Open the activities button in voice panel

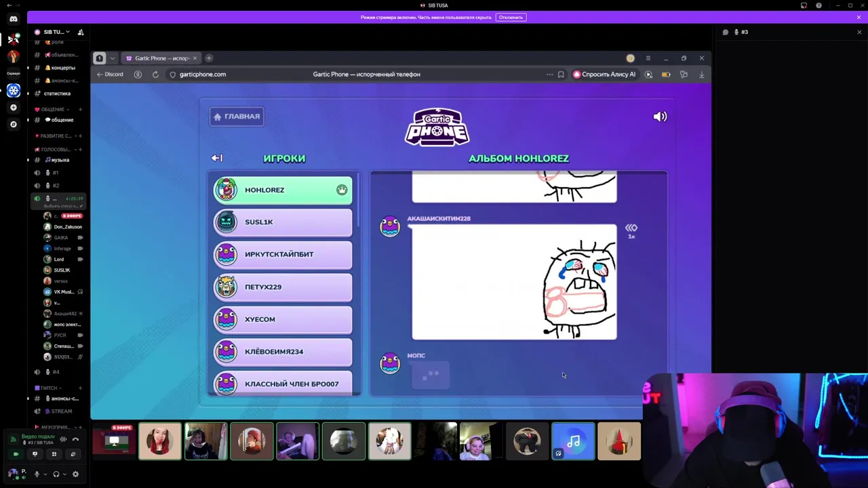point(54,454)
